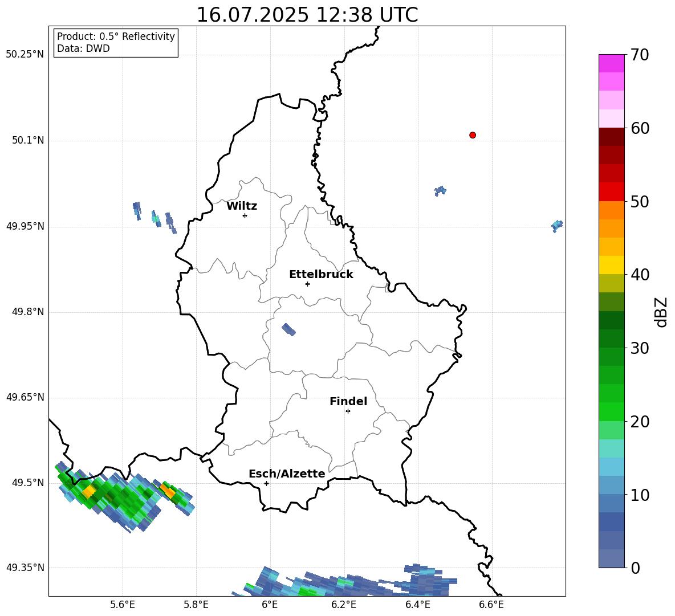Click the 5.6°E longitude label
675x616 pixels.
click(123, 605)
